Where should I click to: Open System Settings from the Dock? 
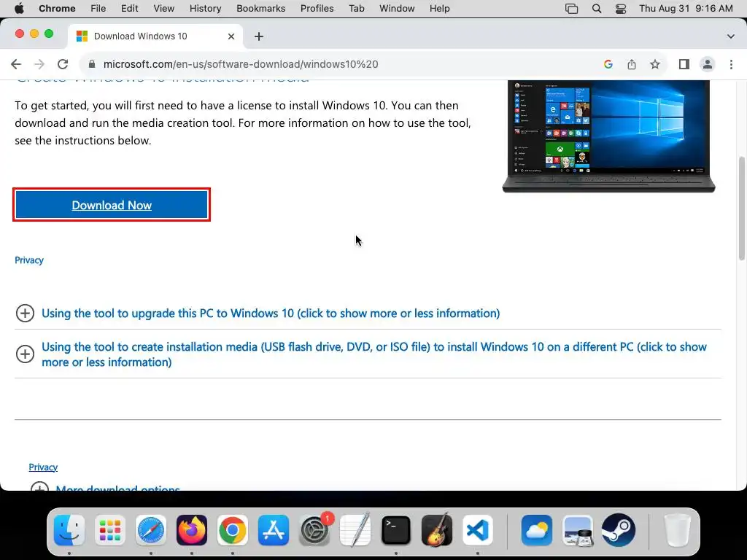314,530
